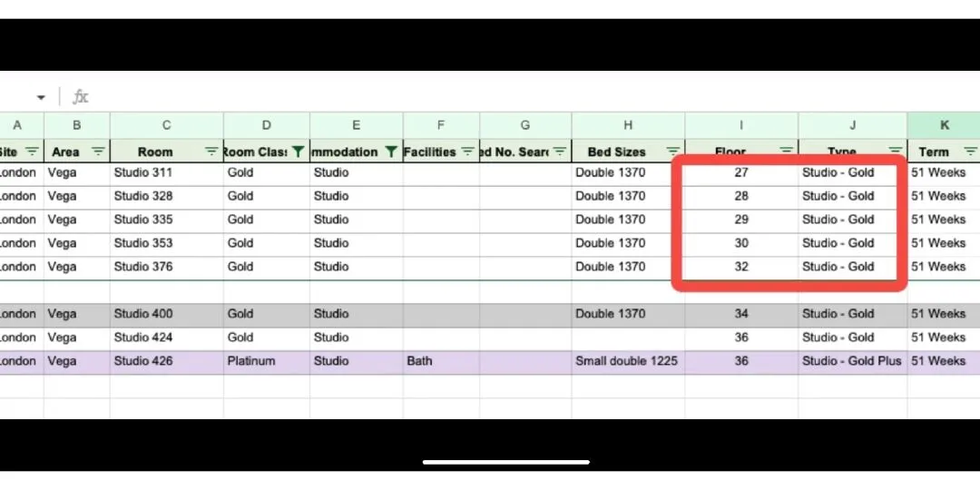This screenshot has height=490, width=980.
Task: Select Vega cell in Studio 426 row
Action: pyautogui.click(x=77, y=361)
